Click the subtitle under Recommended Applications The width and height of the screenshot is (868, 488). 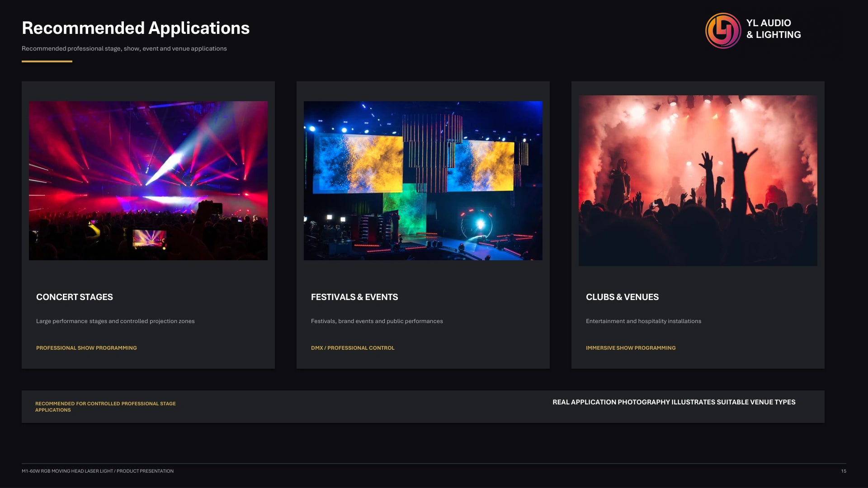(x=124, y=48)
